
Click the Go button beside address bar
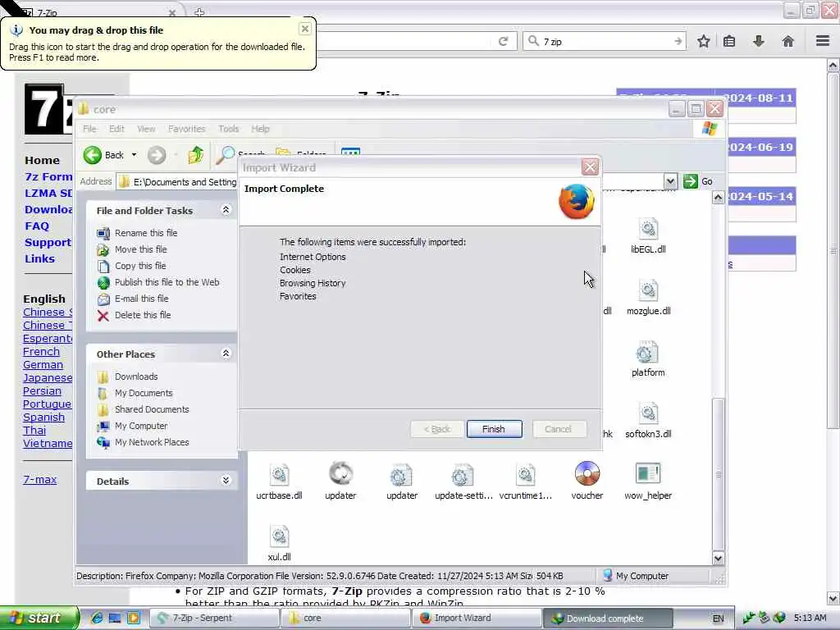point(699,181)
